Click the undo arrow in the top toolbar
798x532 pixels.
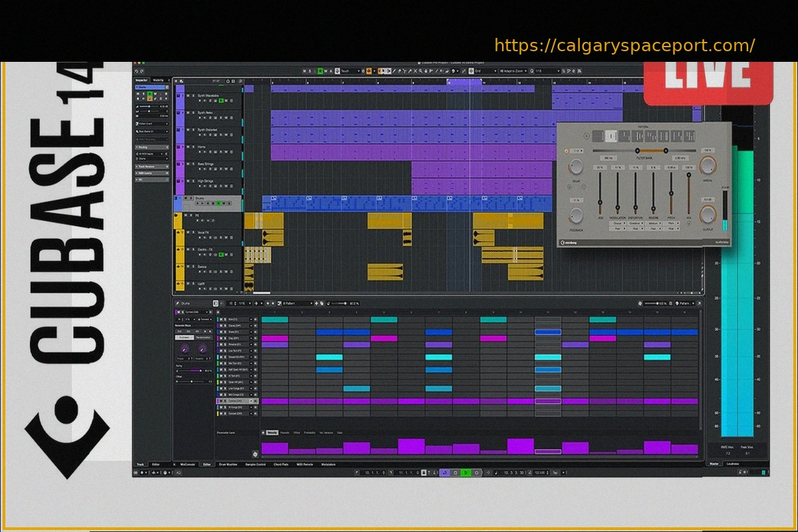tap(136, 70)
